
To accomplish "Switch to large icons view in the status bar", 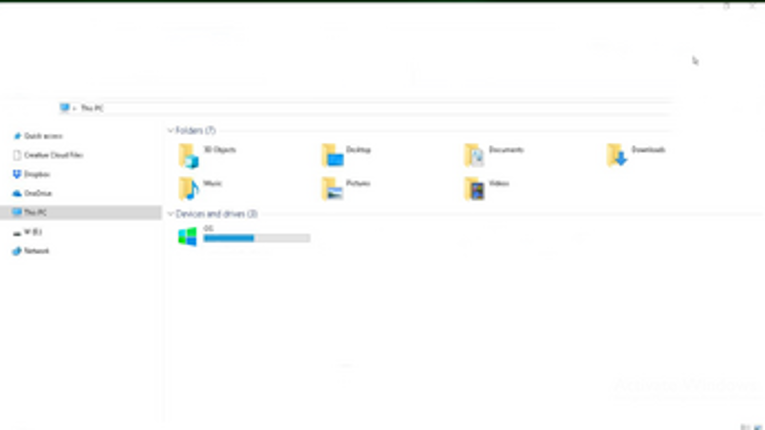I will 758,427.
